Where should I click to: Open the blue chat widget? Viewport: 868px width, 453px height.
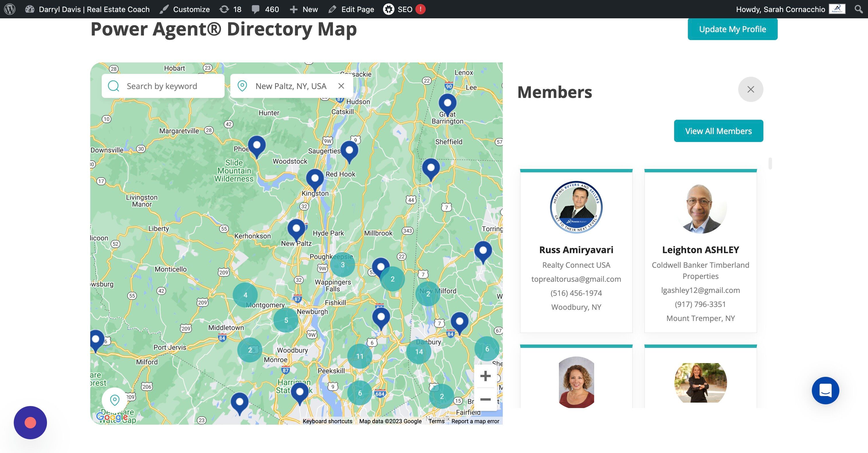pos(825,390)
